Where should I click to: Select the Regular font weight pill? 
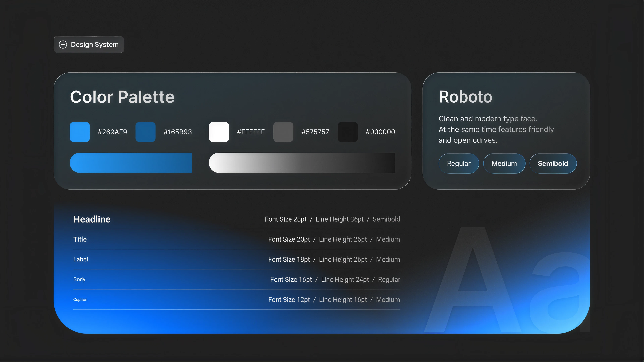[459, 163]
